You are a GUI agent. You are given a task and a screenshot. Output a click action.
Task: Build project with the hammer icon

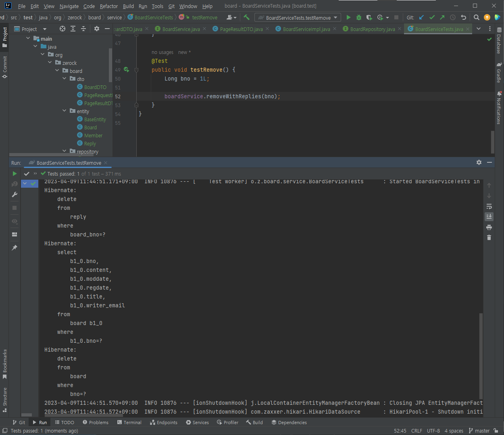click(247, 17)
